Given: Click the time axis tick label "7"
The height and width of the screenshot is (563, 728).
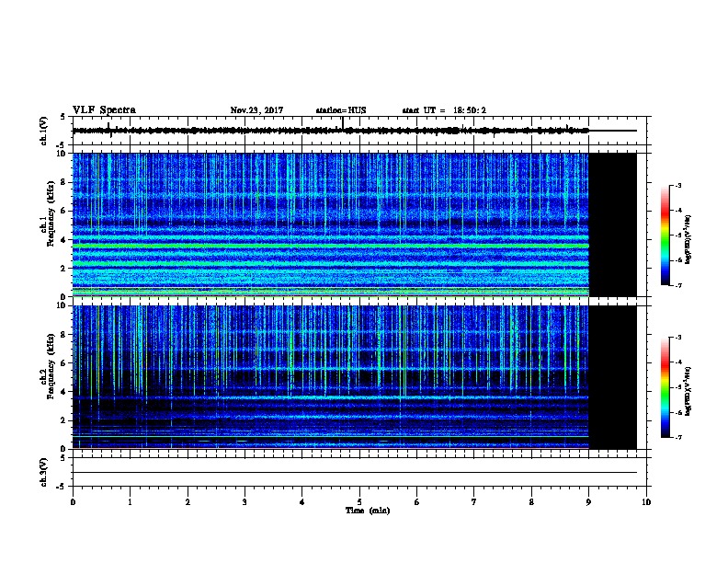Looking at the screenshot, I should point(474,501).
